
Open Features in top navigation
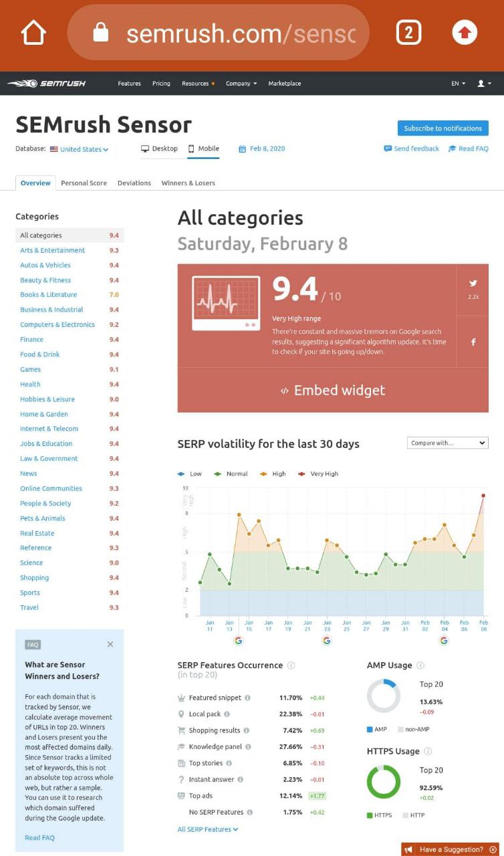(x=129, y=84)
